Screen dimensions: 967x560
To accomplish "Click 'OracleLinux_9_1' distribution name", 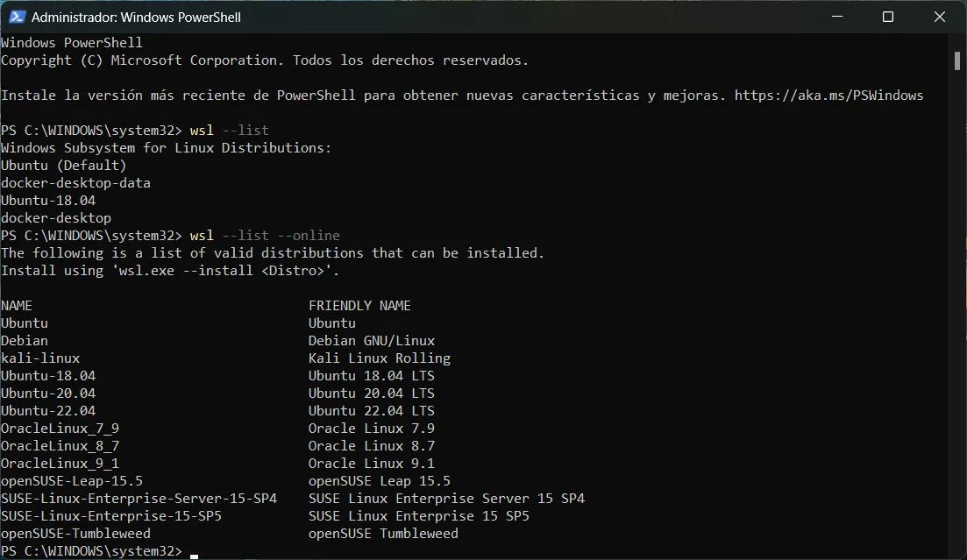I will point(60,464).
